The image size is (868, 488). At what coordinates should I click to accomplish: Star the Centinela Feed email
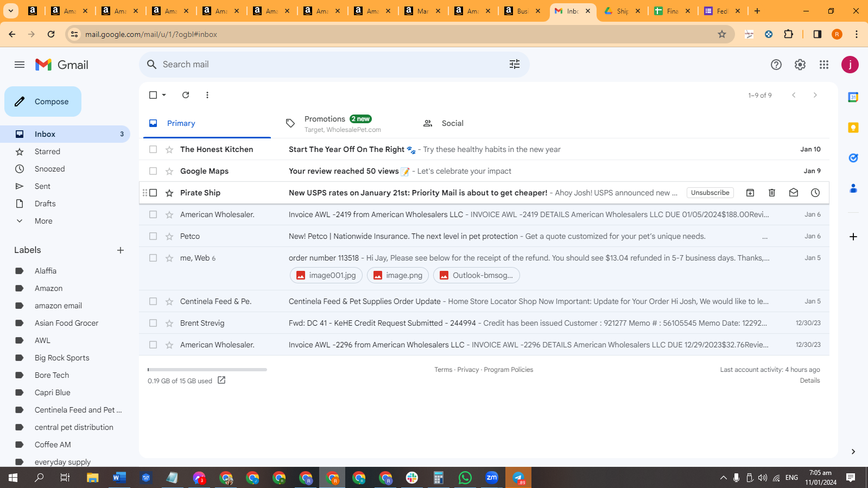169,301
